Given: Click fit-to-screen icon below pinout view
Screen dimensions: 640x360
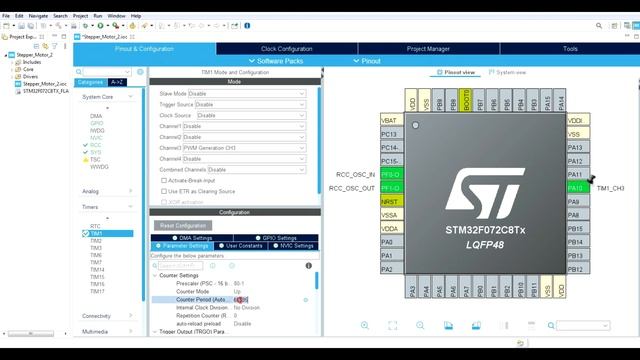Looking at the screenshot, I should click(392, 325).
